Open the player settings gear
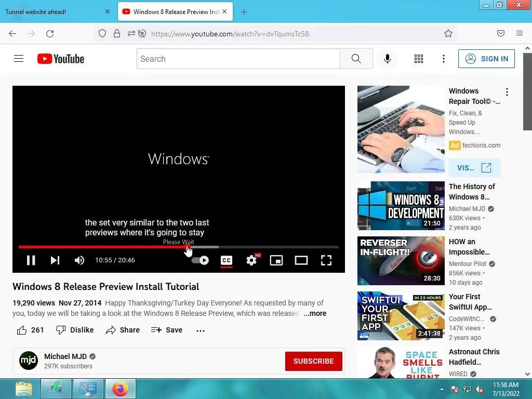Screen dimensions: 532x399 click(x=251, y=260)
